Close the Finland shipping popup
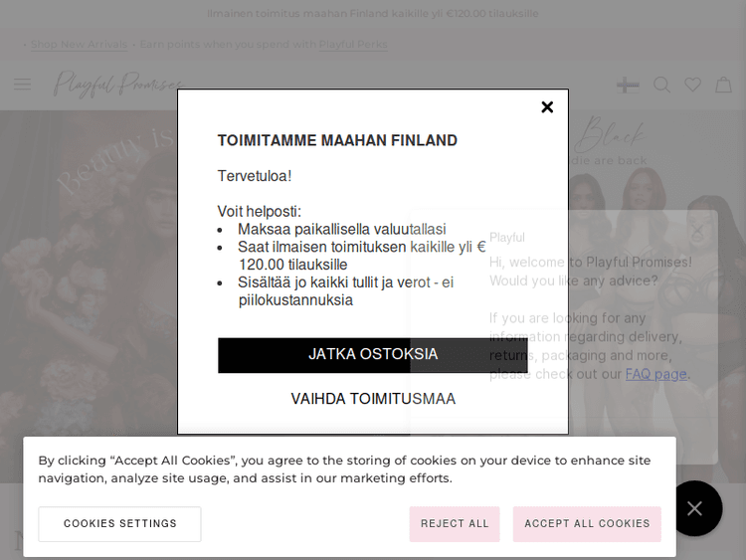The image size is (746, 560). 546,107
